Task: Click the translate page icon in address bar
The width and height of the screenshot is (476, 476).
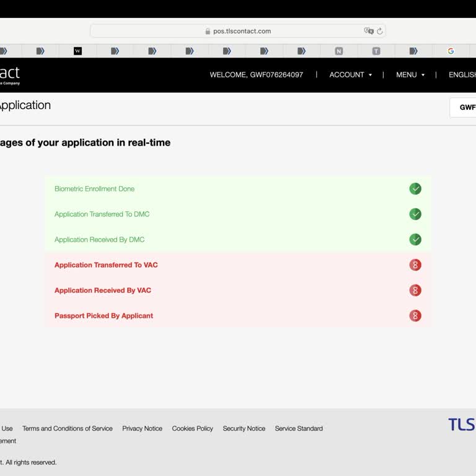Action: tap(369, 31)
